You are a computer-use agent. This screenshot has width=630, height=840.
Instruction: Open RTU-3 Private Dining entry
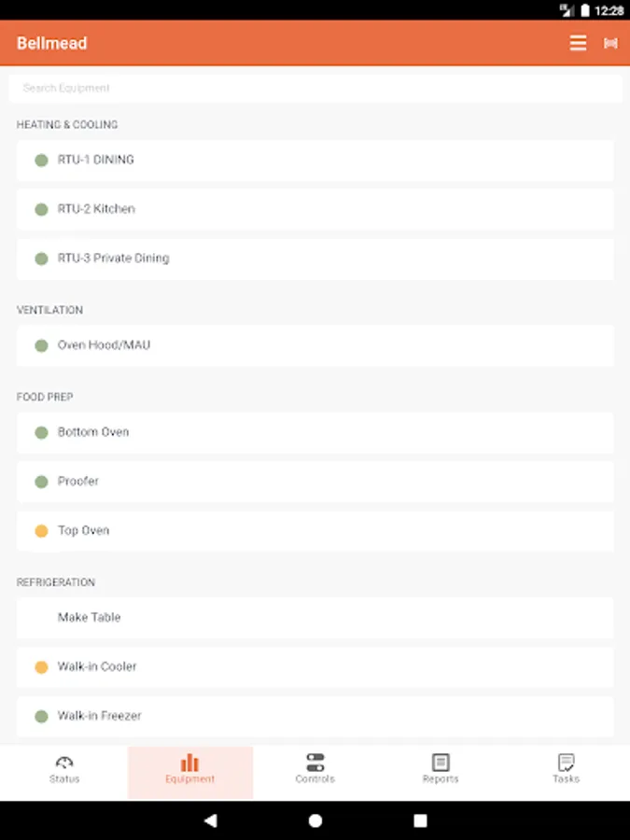click(315, 259)
